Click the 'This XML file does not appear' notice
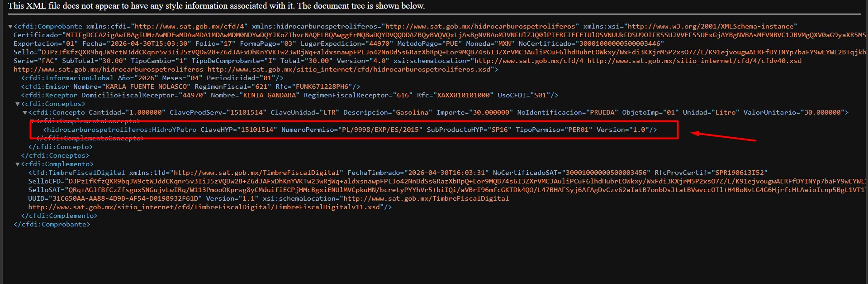 (217, 6)
